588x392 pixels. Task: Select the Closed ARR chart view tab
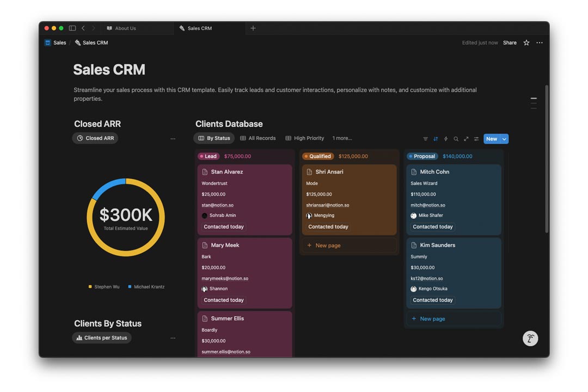[x=95, y=138]
